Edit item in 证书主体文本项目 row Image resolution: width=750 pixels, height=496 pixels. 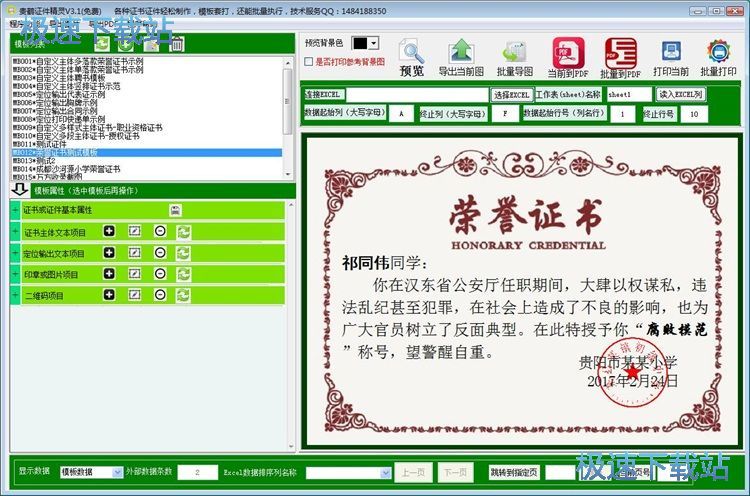134,231
